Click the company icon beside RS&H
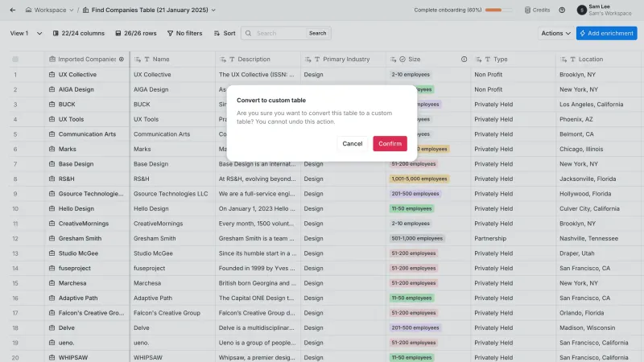Screen dimensions: 644x362 (x=52, y=179)
